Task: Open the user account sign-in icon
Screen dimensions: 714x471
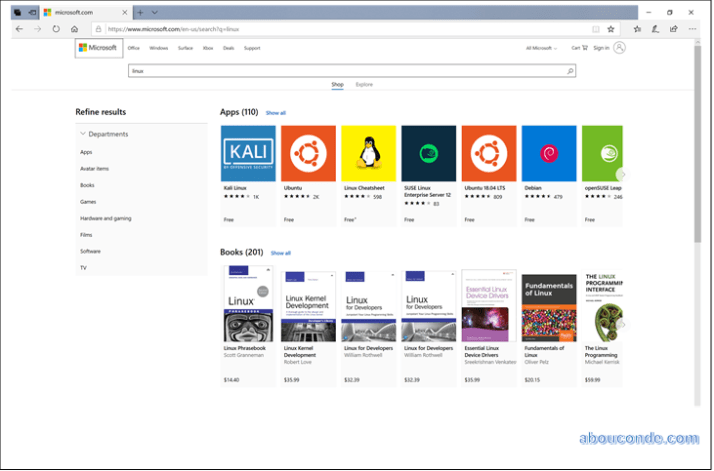Action: 620,48
